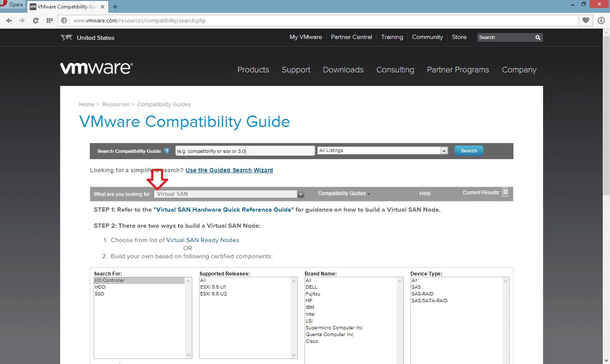Open the Products menu
The height and width of the screenshot is (364, 610).
(x=253, y=70)
